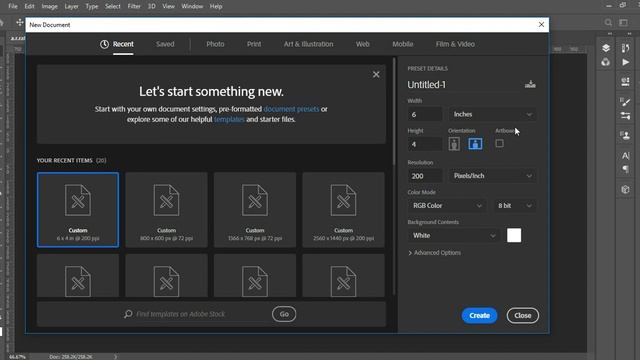
Task: Switch to the Web tab
Action: click(362, 44)
